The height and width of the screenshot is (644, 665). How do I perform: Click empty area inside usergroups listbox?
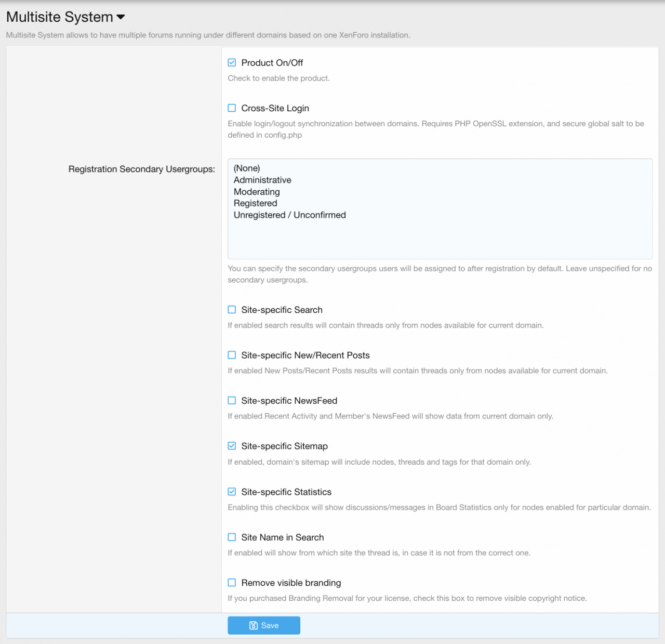pyautogui.click(x=440, y=239)
